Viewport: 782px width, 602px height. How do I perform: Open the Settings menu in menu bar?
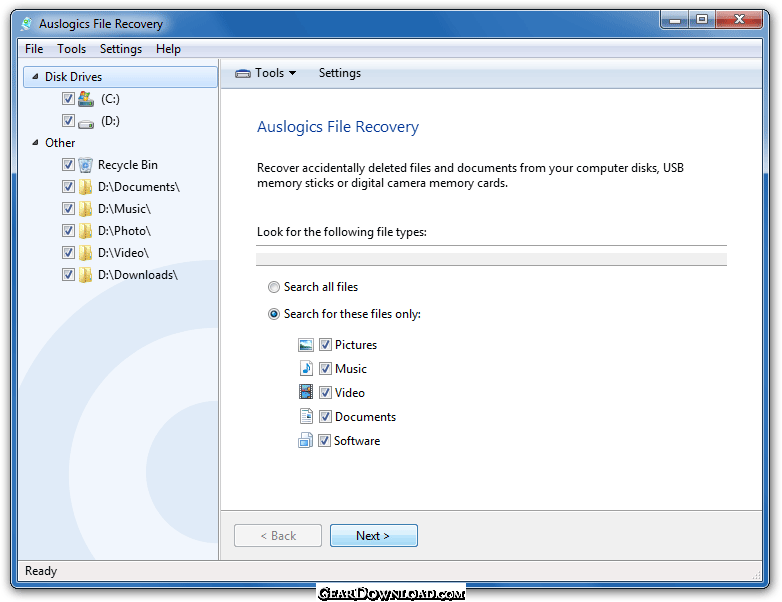coord(121,49)
